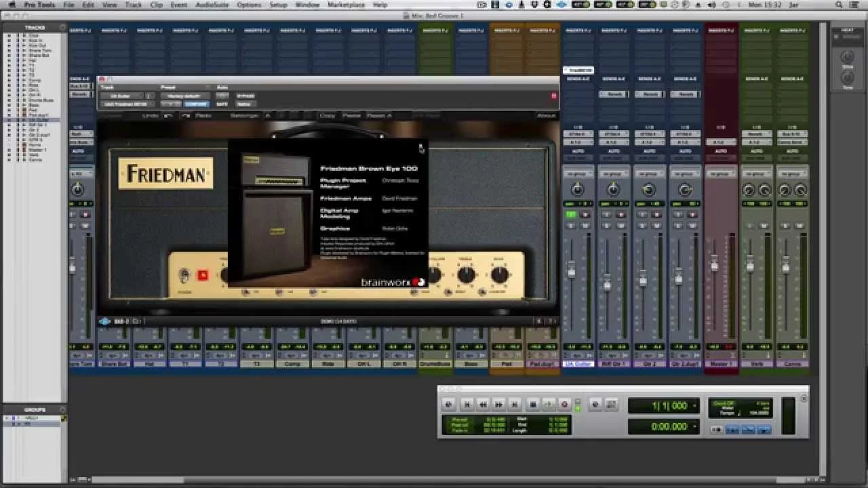Click the Brainworx logo on the Friedman plugin
Screen dimensions: 868x488
pyautogui.click(x=391, y=280)
